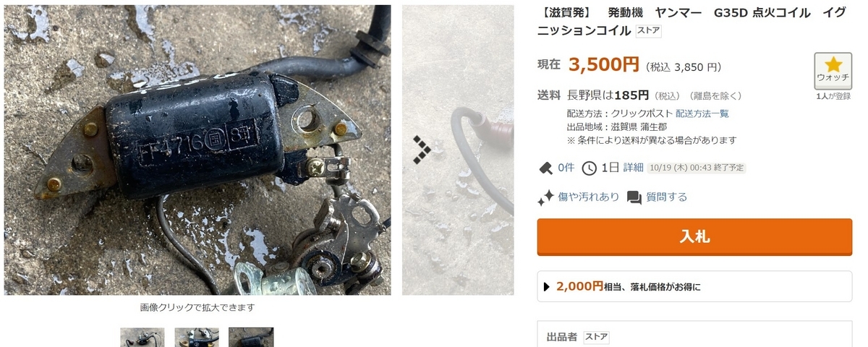
Task: Click the sparkle condition icon
Action: (x=545, y=197)
